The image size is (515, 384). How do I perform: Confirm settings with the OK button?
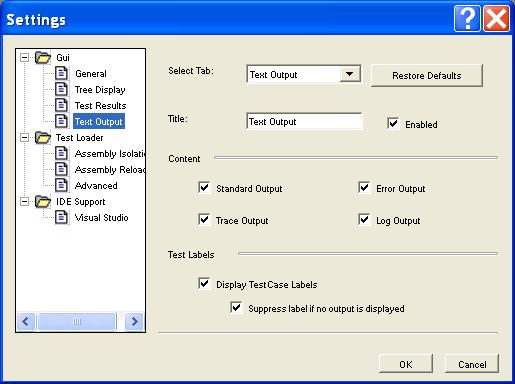406,364
